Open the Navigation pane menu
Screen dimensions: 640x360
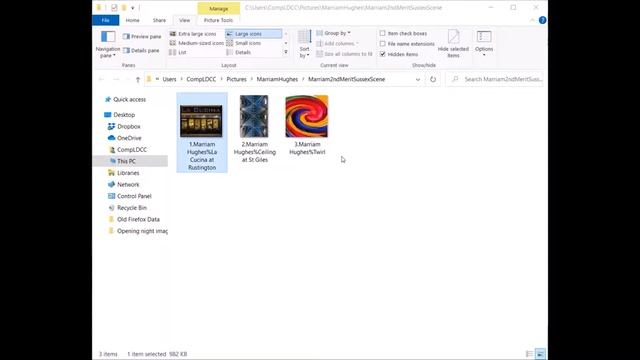click(108, 44)
